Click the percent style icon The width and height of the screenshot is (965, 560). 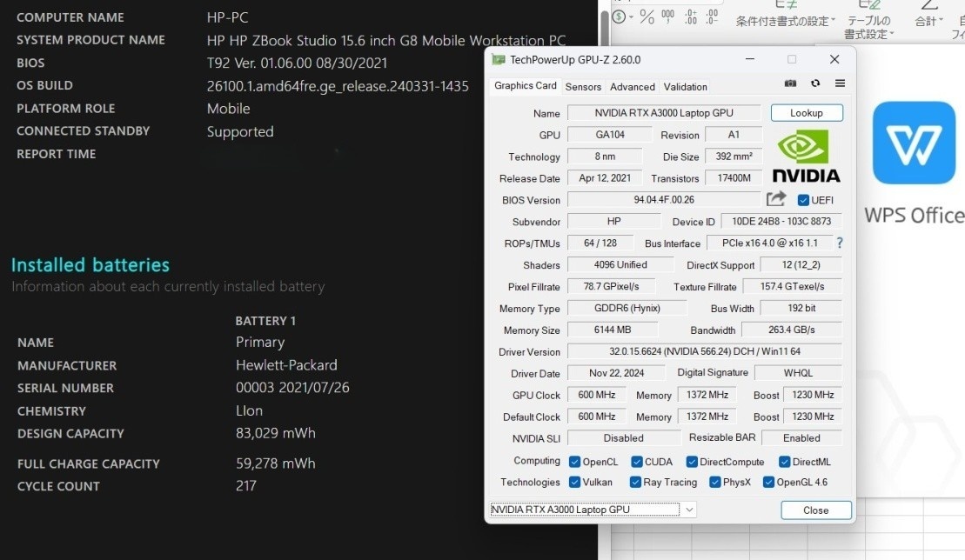647,17
